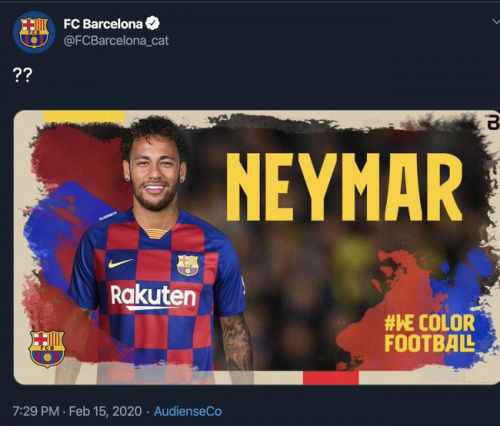Screen dimensions: 500x426
Task: Click the FC Barcelona profile avatar
Action: 34,32
